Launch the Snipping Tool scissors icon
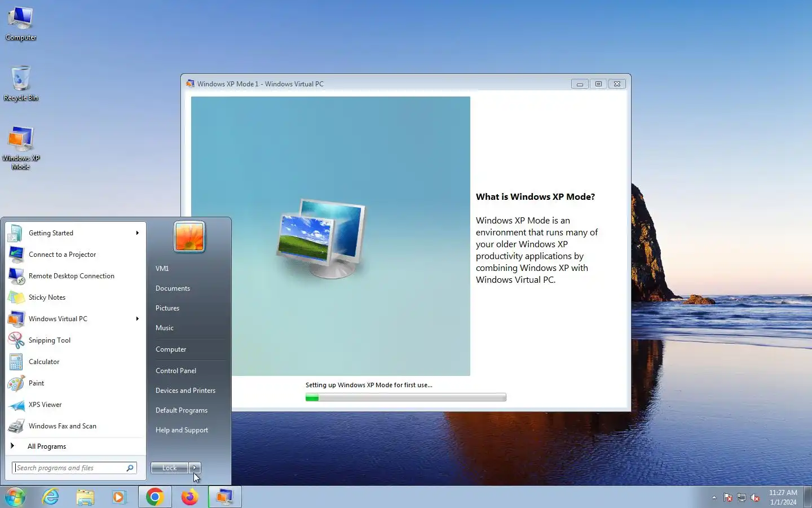Screen dimensions: 812x508 coord(16,340)
